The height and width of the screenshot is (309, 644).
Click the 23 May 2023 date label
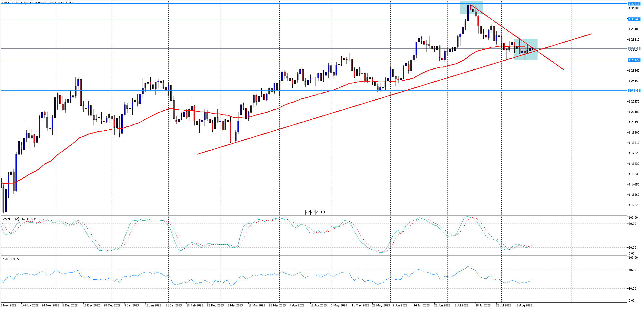click(381, 305)
